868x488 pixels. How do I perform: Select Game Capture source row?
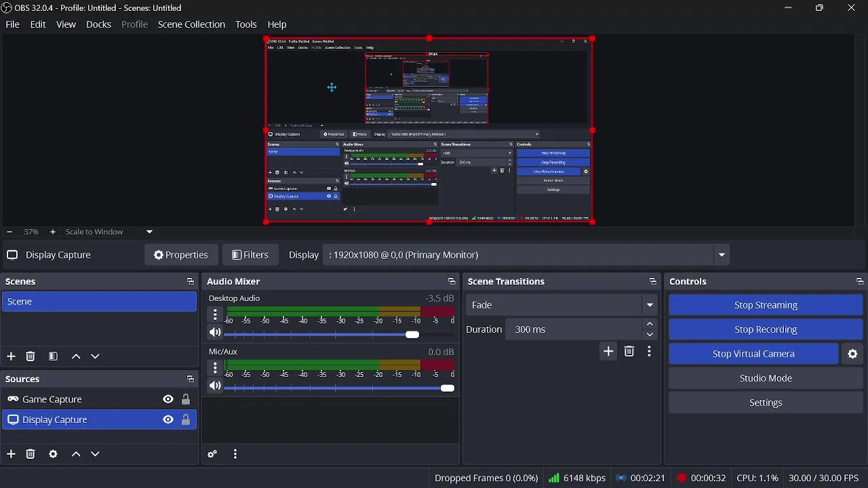click(x=99, y=399)
